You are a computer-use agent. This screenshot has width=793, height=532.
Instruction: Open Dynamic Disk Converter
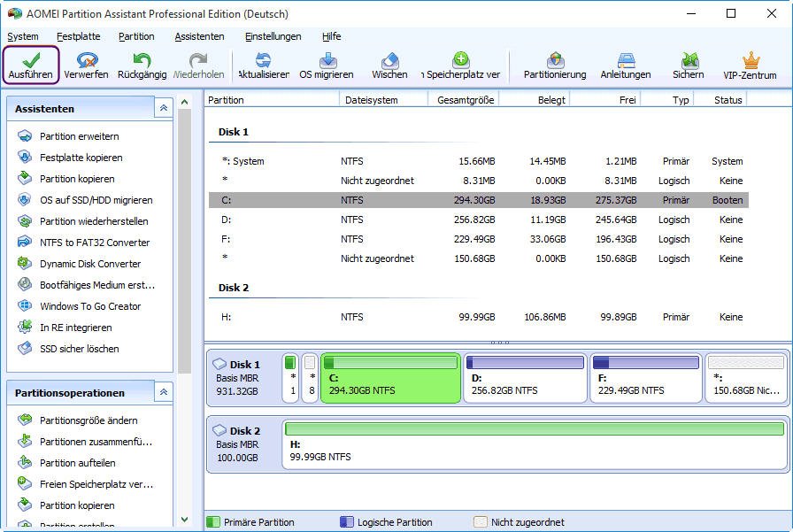(x=80, y=264)
